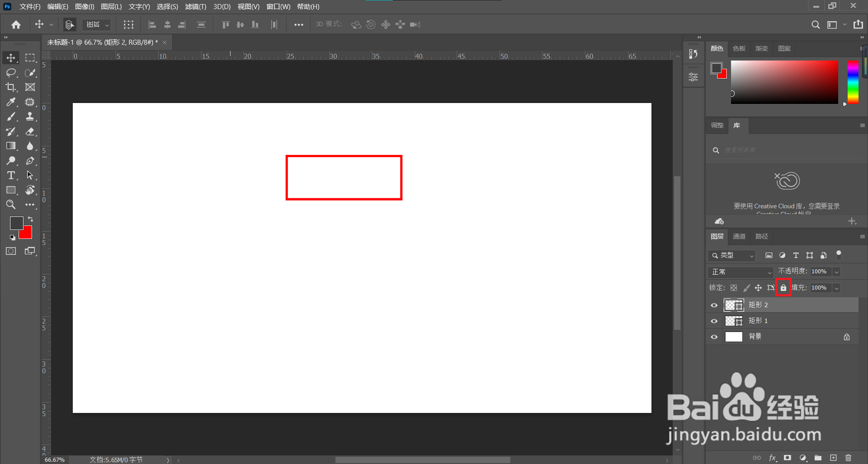Hide the 矩形 2 layer
This screenshot has height=464, width=868.
coord(714,305)
